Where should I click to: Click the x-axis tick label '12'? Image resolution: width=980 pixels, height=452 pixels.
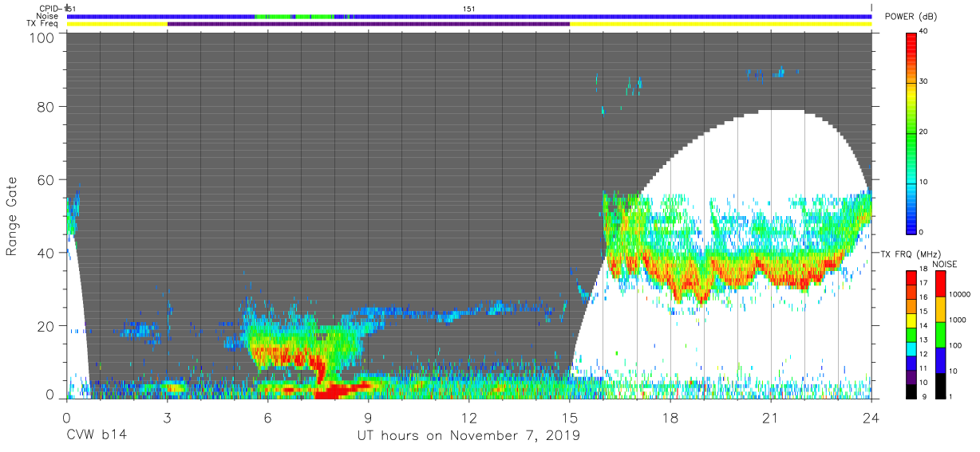click(x=468, y=418)
